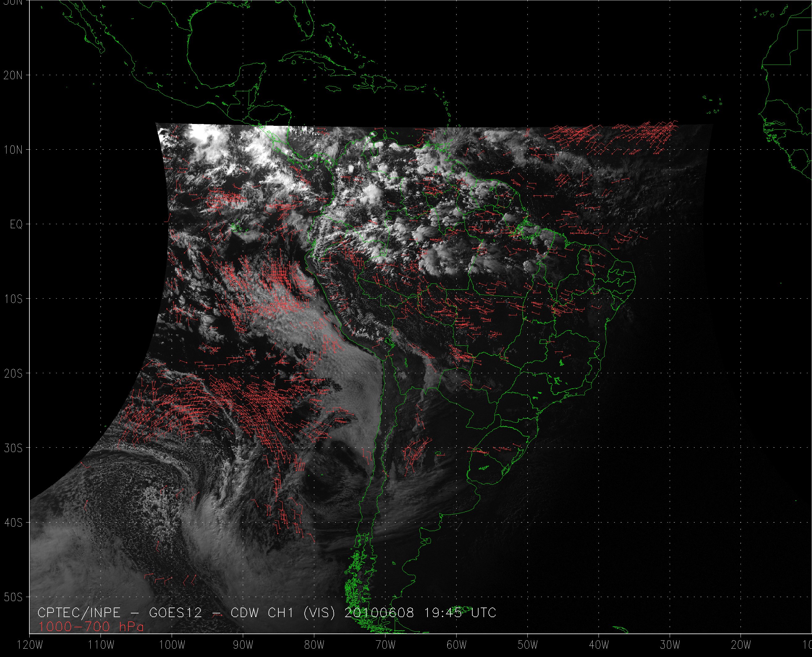Click the 20S latitude label
812x657 pixels.
13,373
